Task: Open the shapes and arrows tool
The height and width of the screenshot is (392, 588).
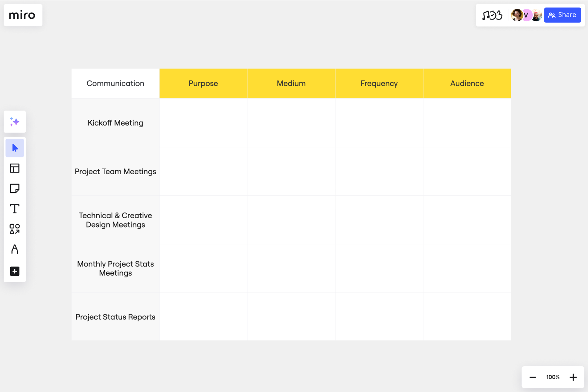Action: 15,229
